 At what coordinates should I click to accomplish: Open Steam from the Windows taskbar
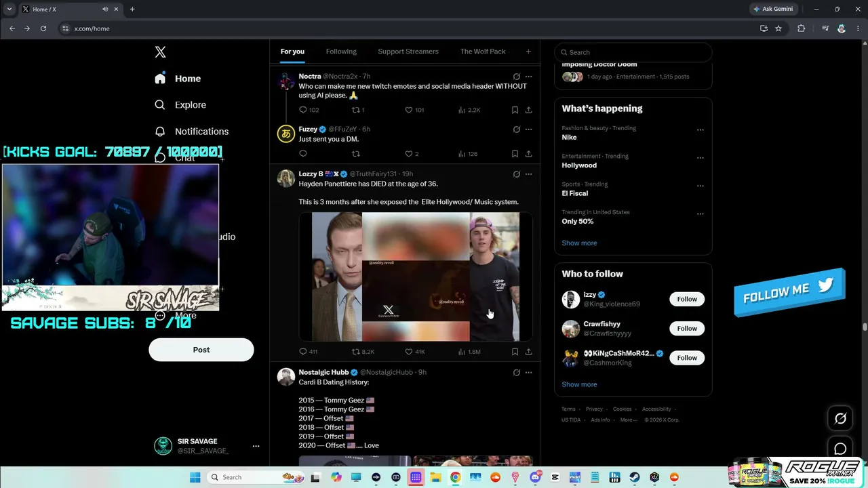635,477
